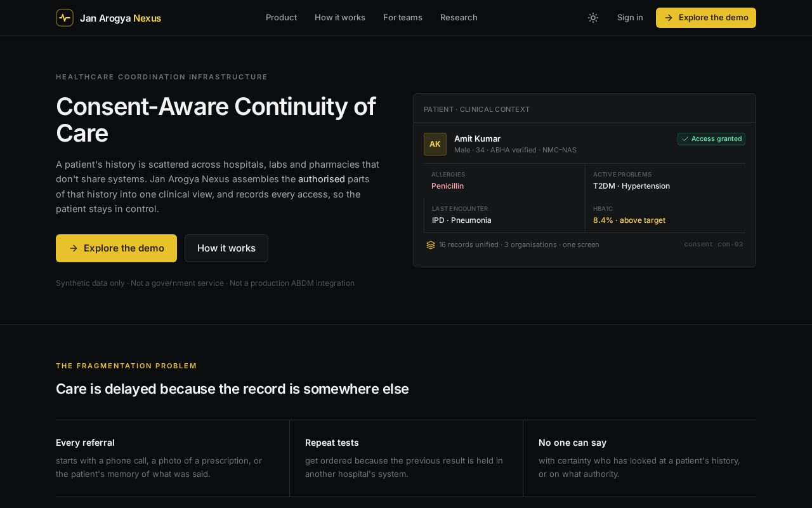The height and width of the screenshot is (508, 812).
Task: Click the consent con-03 identifier
Action: pyautogui.click(x=713, y=244)
